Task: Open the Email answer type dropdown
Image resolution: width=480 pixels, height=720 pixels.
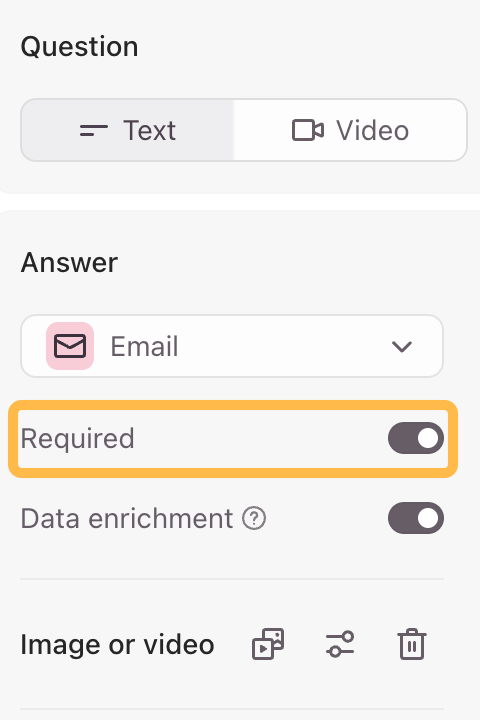Action: click(x=232, y=346)
